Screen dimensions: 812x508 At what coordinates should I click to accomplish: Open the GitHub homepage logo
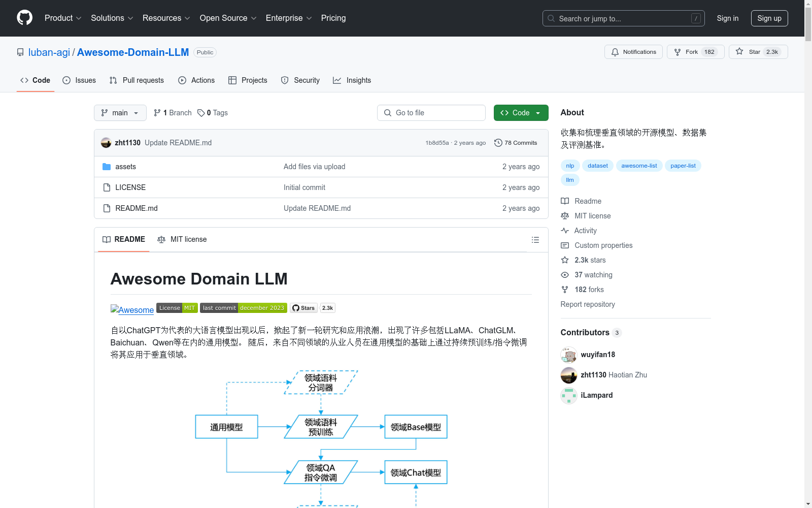pos(24,18)
